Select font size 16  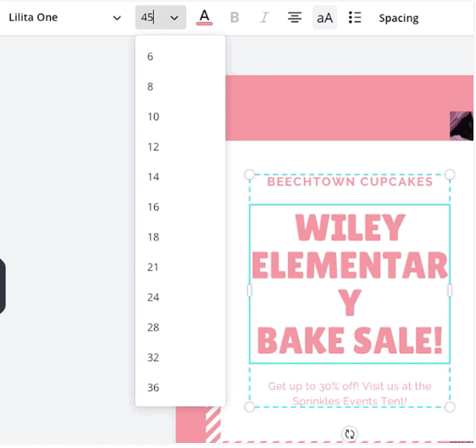tap(180, 207)
